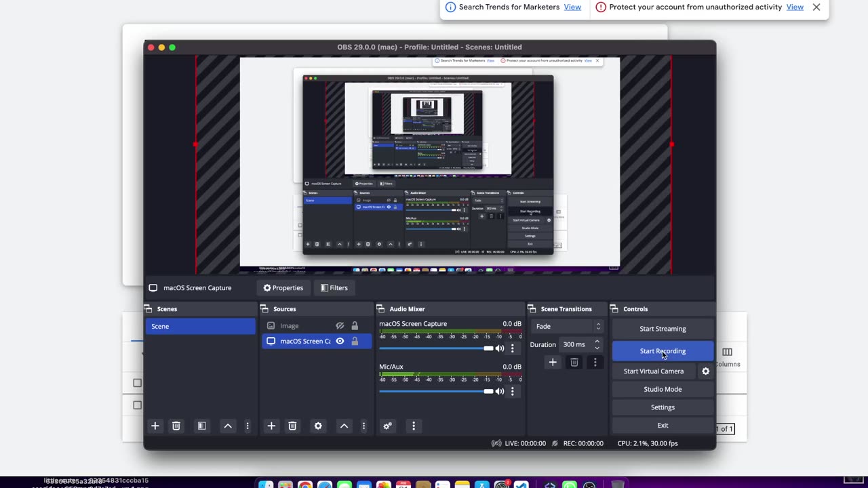
Task: Click Columns icon in background window
Action: [727, 352]
